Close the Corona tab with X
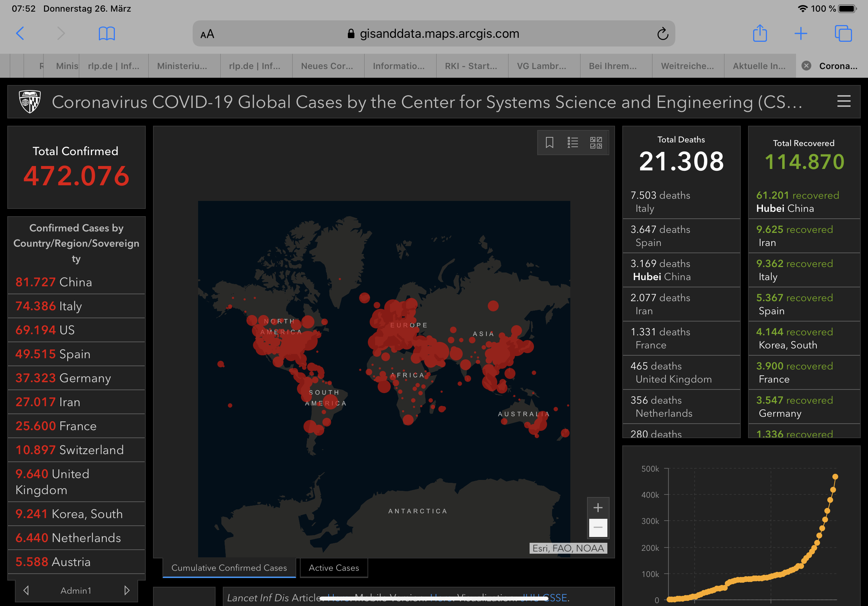 pyautogui.click(x=806, y=66)
